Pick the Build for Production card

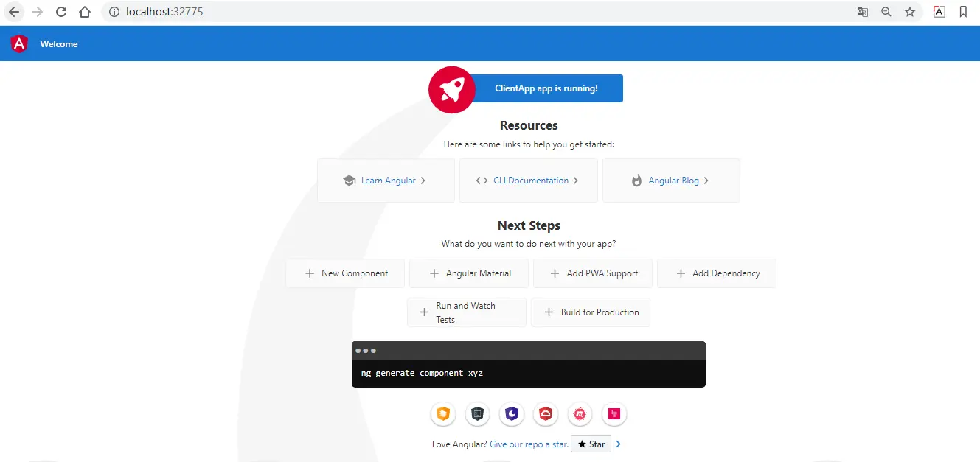tap(591, 312)
